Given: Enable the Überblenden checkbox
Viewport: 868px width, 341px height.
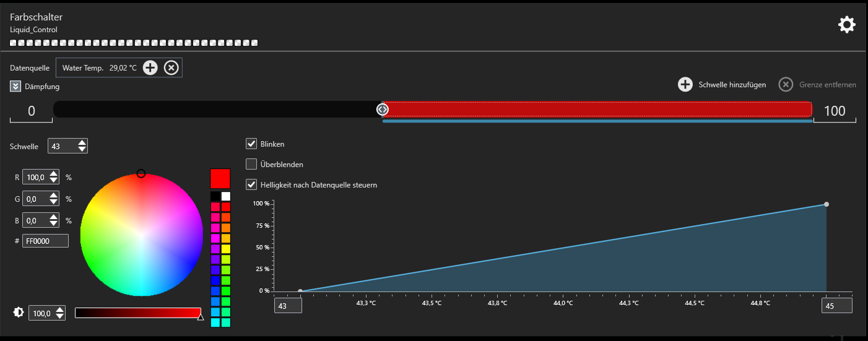Looking at the screenshot, I should tap(251, 164).
